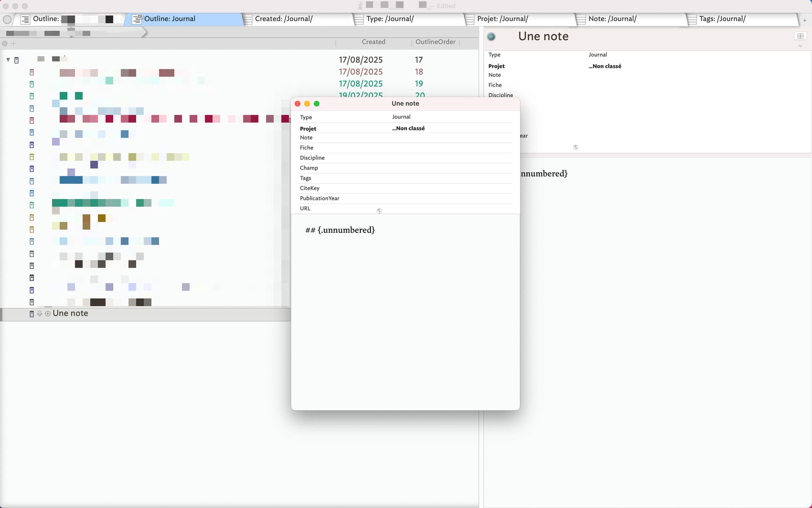Click the Projet value _Non classé in popup
Image resolution: width=812 pixels, height=508 pixels.
pyautogui.click(x=408, y=128)
